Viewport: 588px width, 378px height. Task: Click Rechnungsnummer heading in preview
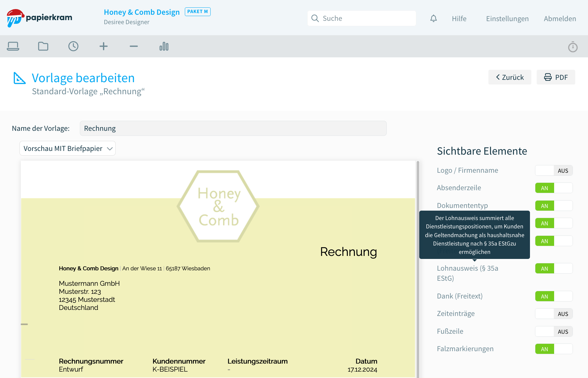point(91,361)
